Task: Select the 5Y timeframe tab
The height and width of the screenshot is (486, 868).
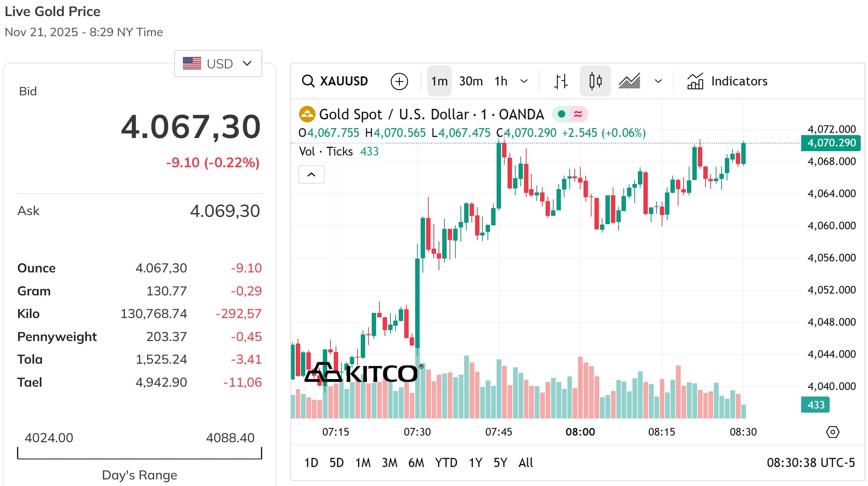Action: [500, 463]
